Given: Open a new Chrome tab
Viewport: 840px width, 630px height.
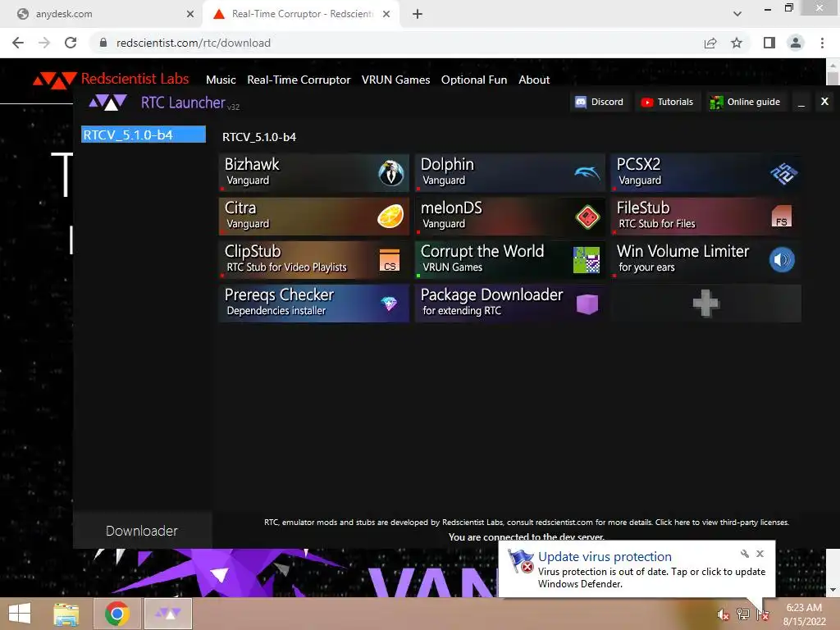Looking at the screenshot, I should 418,14.
